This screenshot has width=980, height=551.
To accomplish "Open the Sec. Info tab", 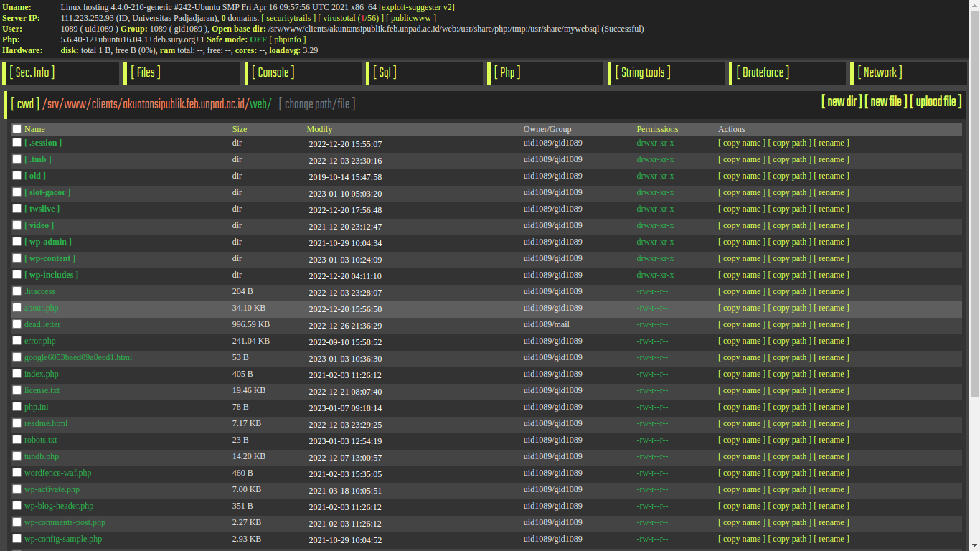I will pyautogui.click(x=32, y=72).
